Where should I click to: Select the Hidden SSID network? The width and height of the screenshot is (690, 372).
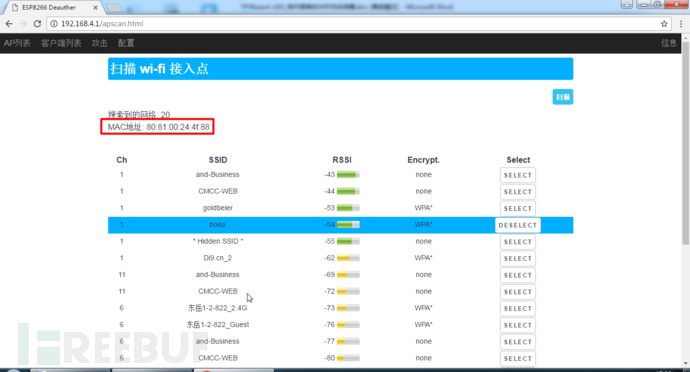[x=518, y=242]
